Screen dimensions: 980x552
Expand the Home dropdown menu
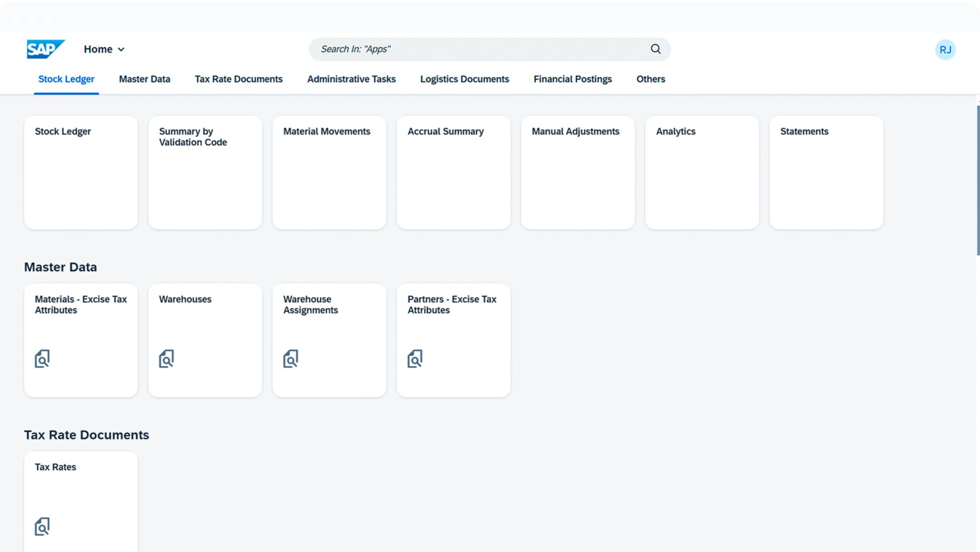(x=104, y=49)
